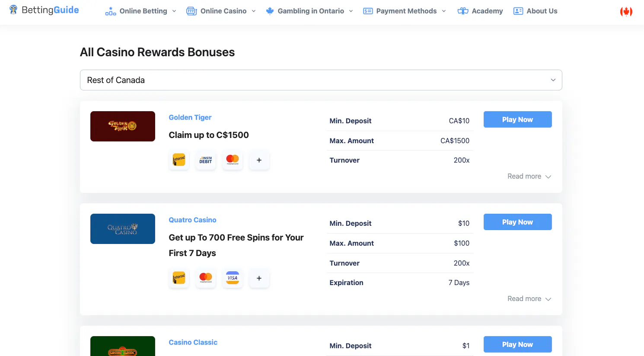
Task: Click Quatro Casino's Expiration label
Action: [x=347, y=282]
